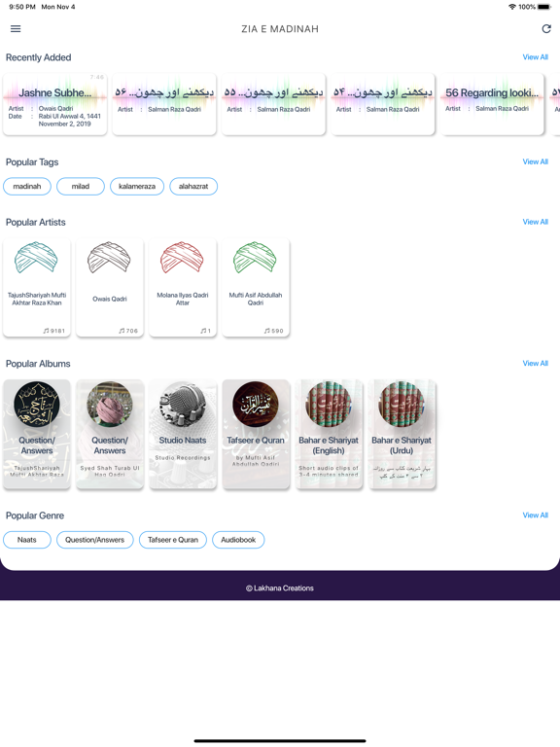Choose the Question/Answers genre

[94, 540]
